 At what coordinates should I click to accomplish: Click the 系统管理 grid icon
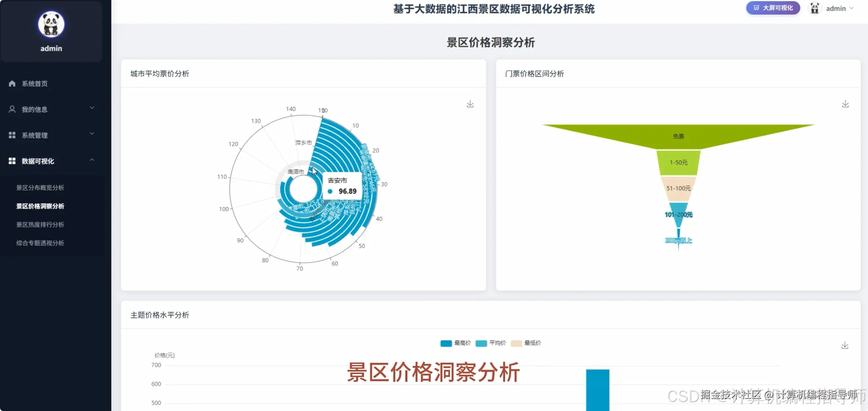tap(11, 135)
